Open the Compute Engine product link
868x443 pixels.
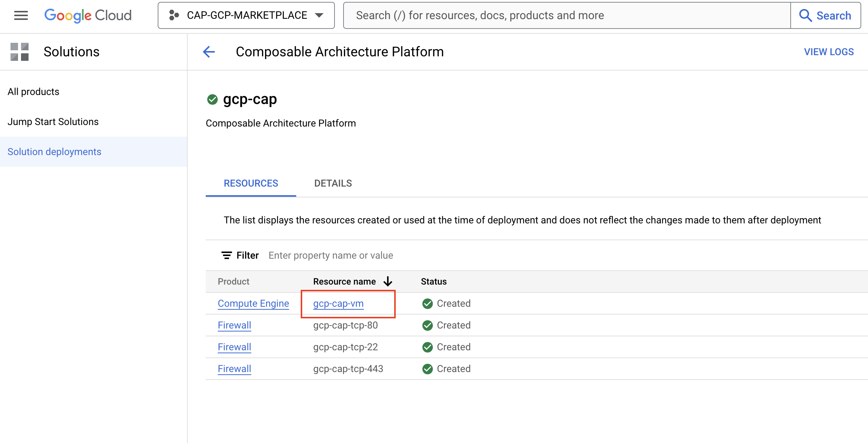[x=253, y=304]
